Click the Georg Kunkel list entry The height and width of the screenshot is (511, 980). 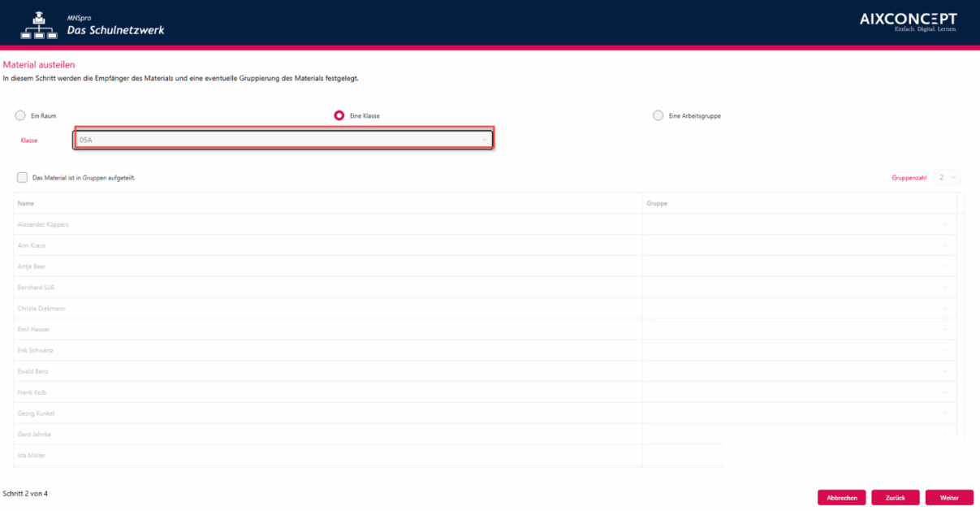(37, 414)
